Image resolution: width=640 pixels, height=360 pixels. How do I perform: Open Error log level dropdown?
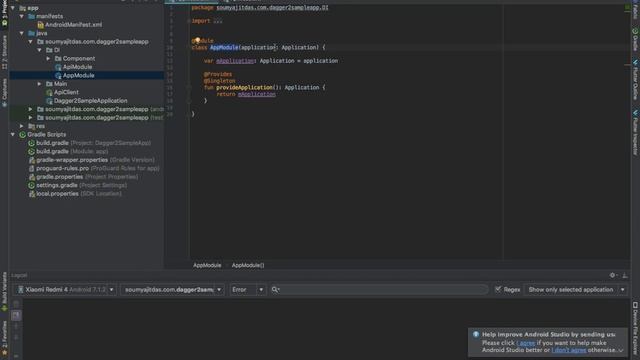coord(247,290)
